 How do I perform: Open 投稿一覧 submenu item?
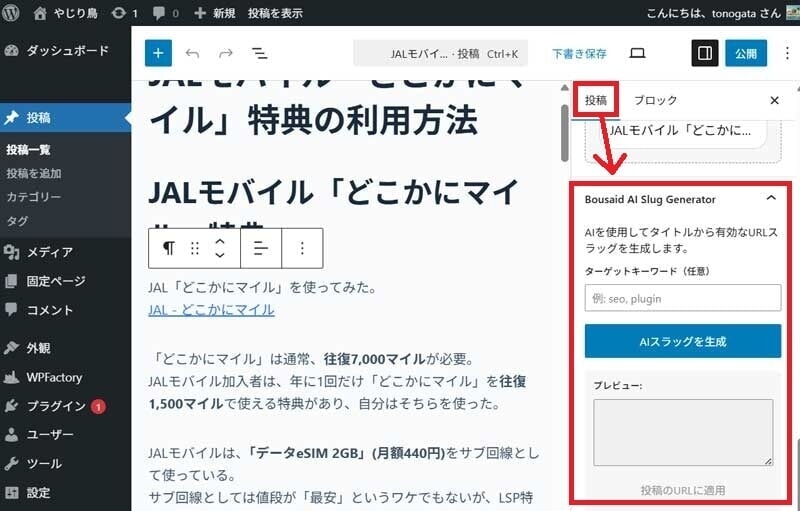tap(29, 150)
